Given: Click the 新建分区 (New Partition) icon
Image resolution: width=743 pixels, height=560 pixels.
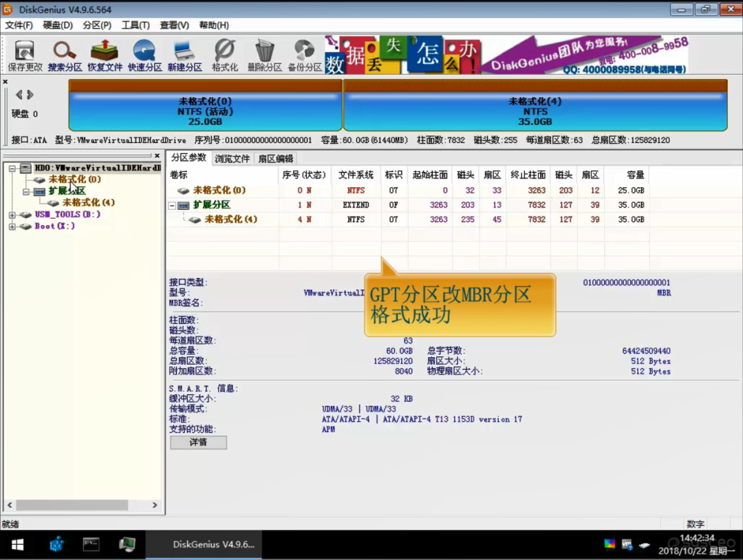Looking at the screenshot, I should click(184, 54).
